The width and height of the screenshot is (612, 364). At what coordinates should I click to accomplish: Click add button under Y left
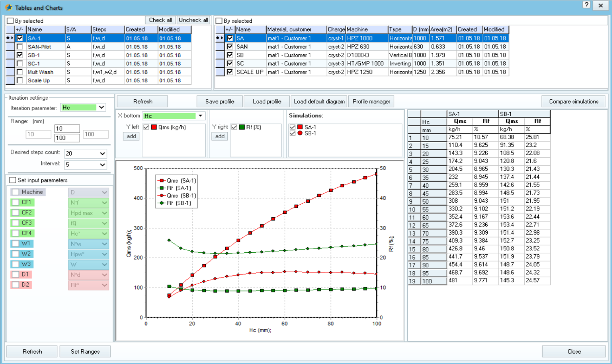131,136
